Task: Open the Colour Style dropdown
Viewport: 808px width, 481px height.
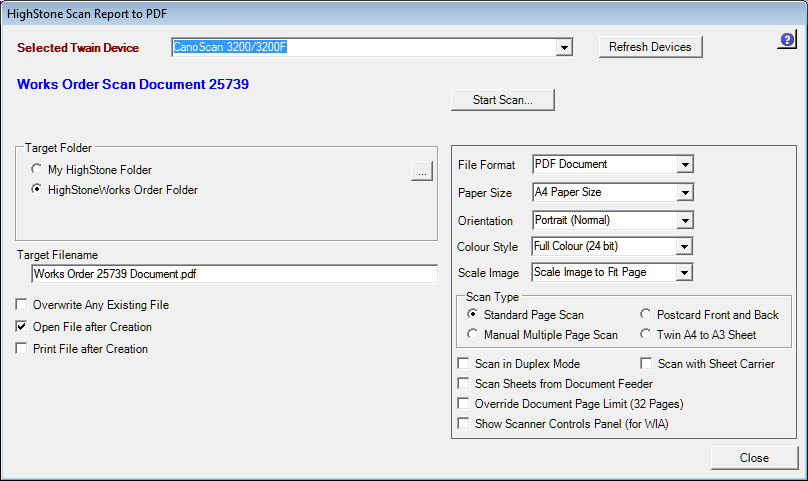Action: pos(685,246)
